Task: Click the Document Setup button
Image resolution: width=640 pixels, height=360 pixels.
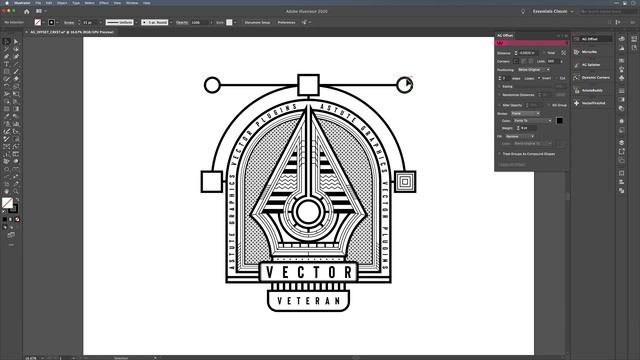Action: click(x=257, y=22)
